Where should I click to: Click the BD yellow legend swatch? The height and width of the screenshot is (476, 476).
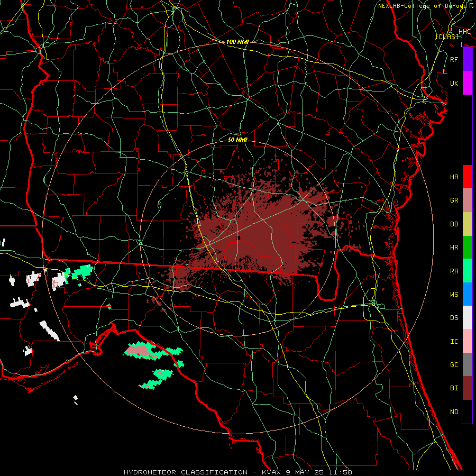tap(467, 224)
